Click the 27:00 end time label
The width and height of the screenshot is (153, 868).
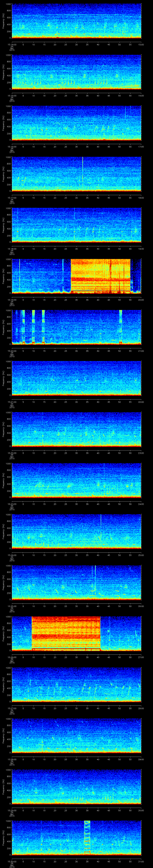141,657
